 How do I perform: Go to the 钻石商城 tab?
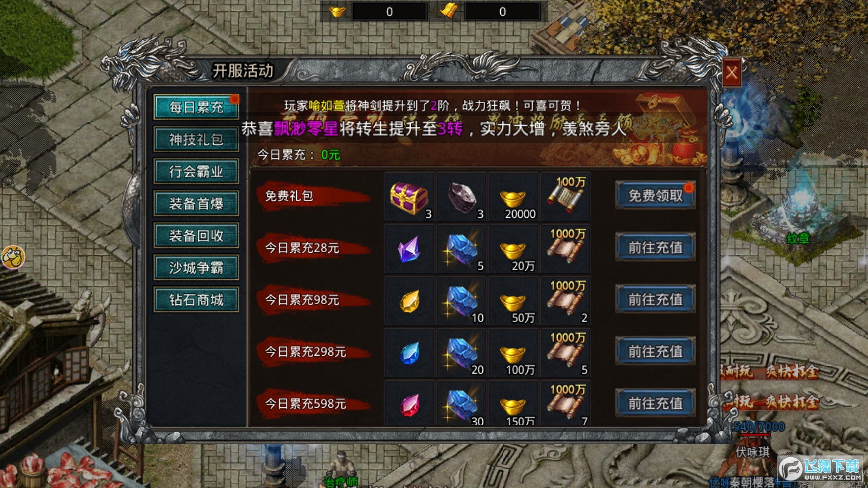click(196, 299)
